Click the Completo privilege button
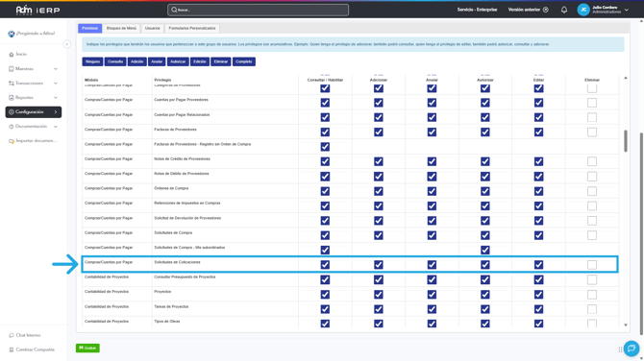This screenshot has height=361, width=644. pos(244,61)
